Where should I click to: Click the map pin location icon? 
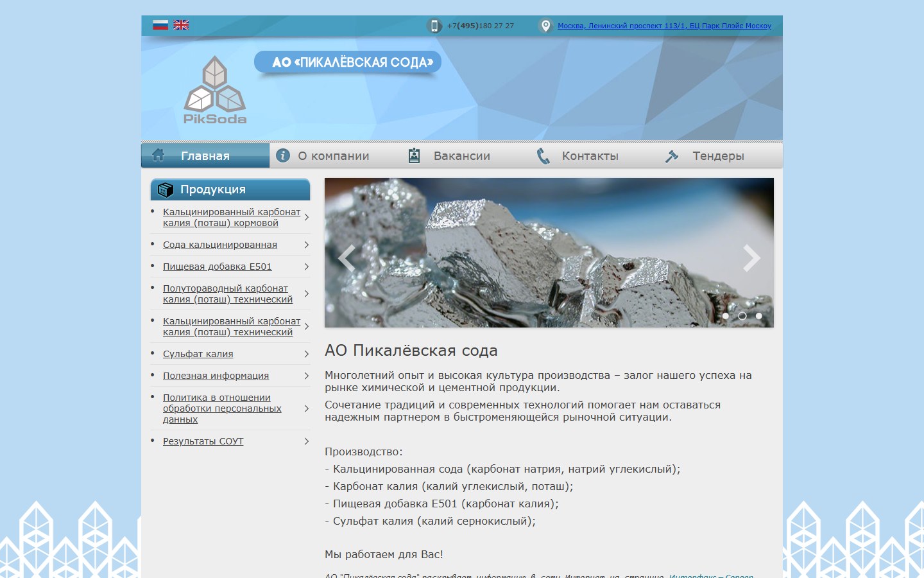[x=545, y=26]
